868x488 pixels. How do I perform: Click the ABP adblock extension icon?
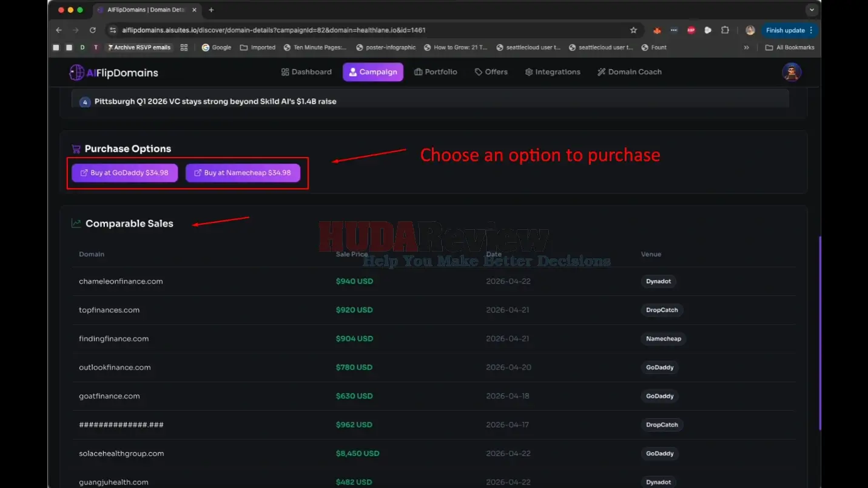click(691, 30)
